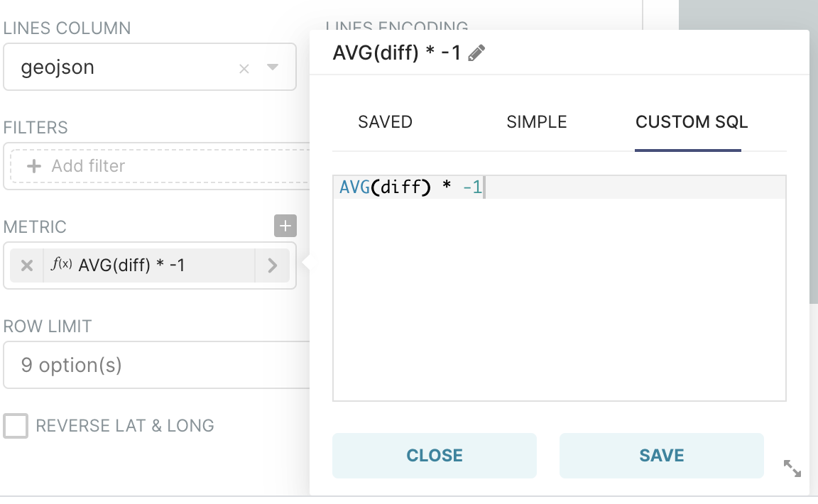Viewport: 818px width, 504px height.
Task: Click the AVG(diff) * -1 metric label
Action: tap(132, 265)
